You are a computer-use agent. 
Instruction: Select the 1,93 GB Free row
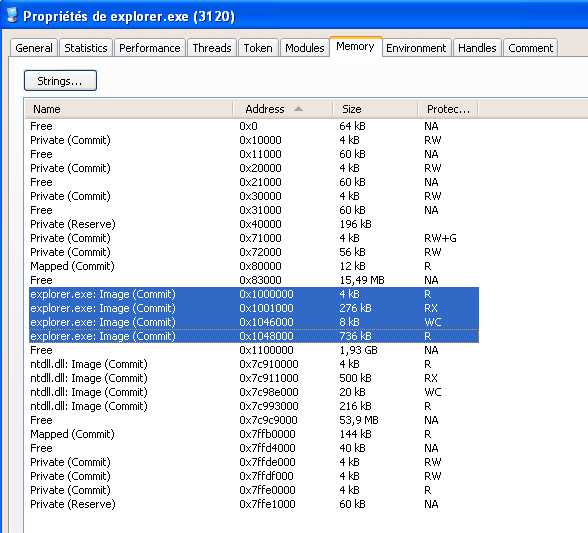254,350
